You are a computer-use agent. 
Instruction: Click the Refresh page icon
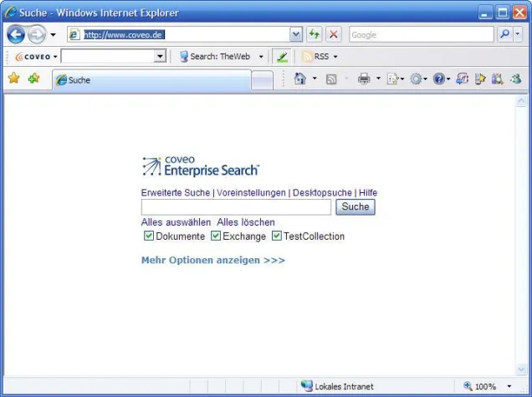(x=315, y=34)
